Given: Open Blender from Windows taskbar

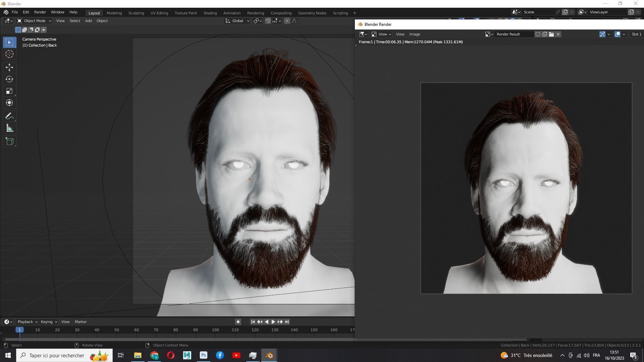Looking at the screenshot, I should (x=269, y=355).
